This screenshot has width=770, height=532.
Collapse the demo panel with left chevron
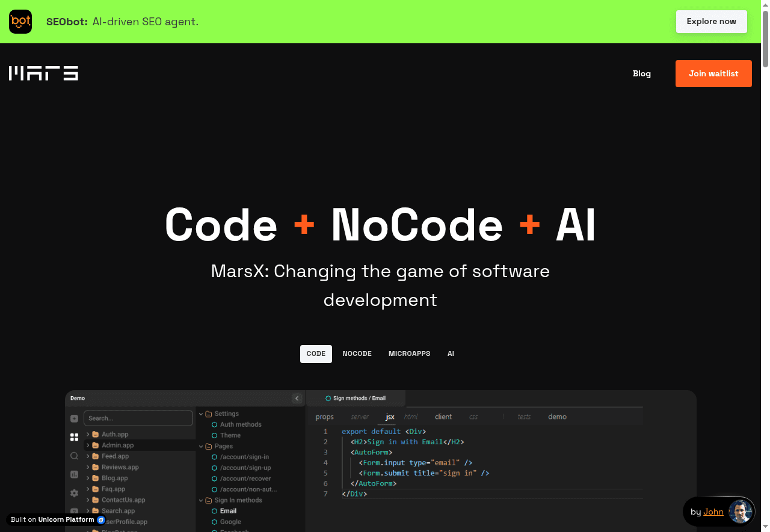297,398
